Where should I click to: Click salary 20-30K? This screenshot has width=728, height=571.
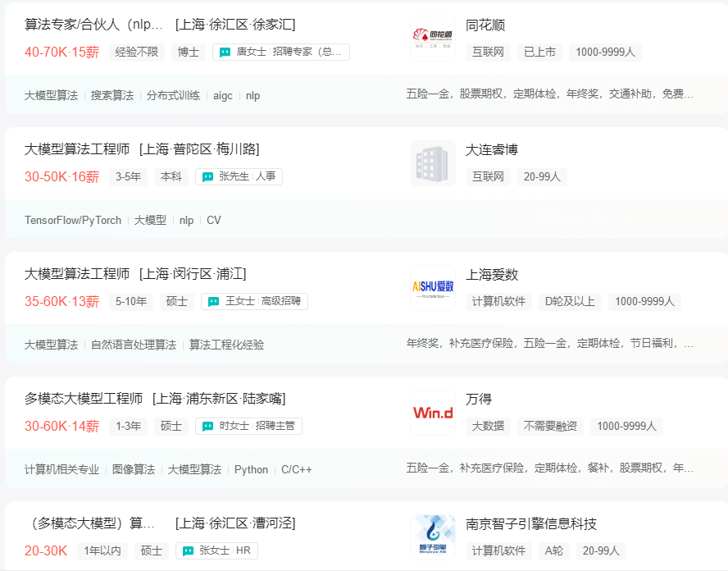pos(46,551)
